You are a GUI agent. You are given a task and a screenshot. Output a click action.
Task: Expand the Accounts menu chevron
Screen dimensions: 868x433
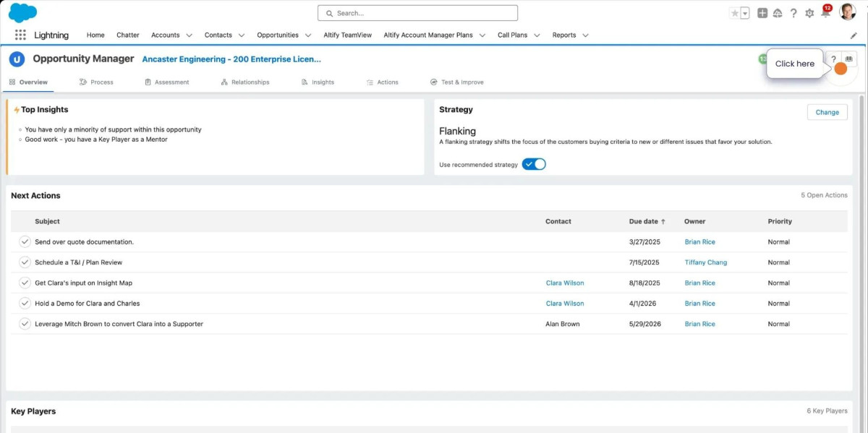point(189,35)
